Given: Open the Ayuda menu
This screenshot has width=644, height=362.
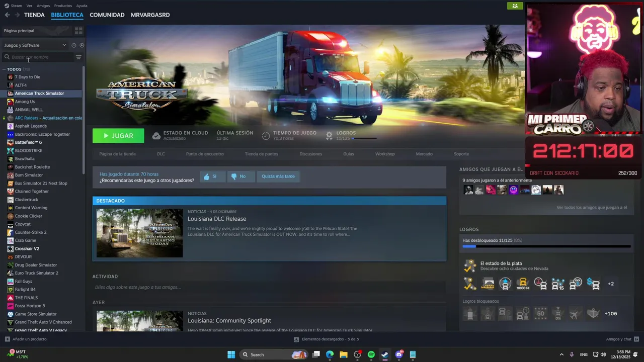Looking at the screenshot, I should pyautogui.click(x=82, y=6).
